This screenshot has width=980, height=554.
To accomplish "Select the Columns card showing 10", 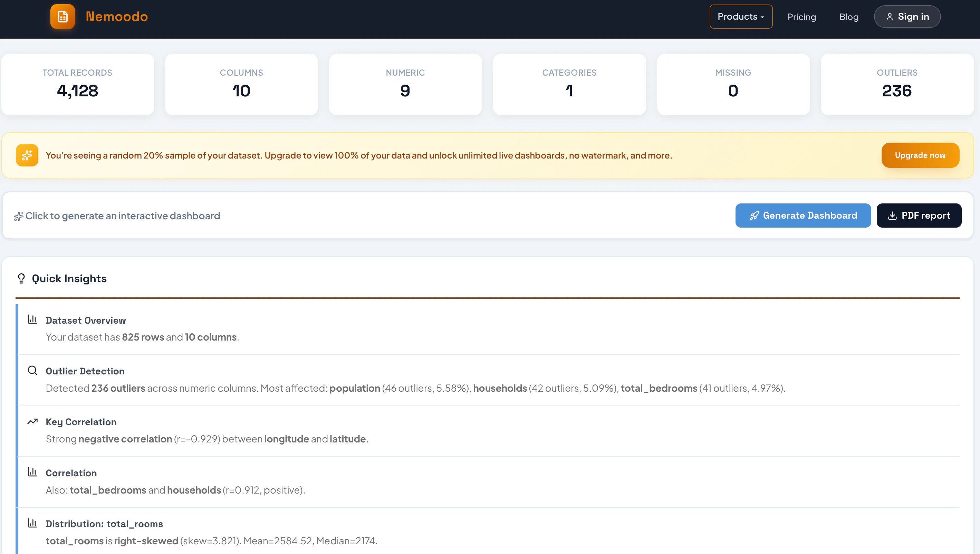I will (242, 85).
